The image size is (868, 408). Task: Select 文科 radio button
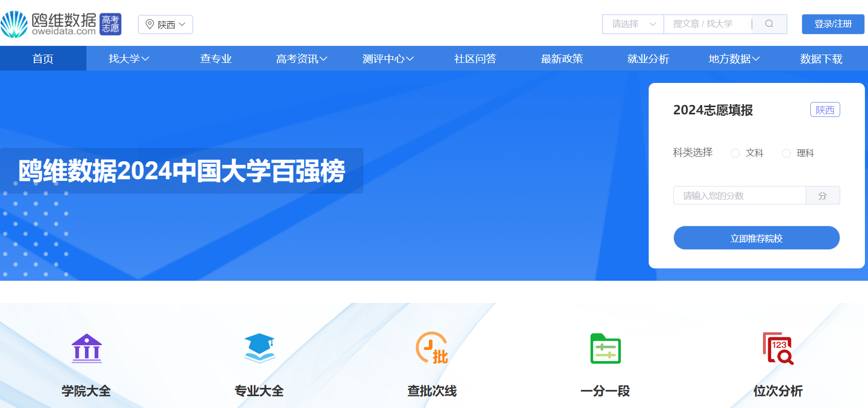pyautogui.click(x=735, y=153)
